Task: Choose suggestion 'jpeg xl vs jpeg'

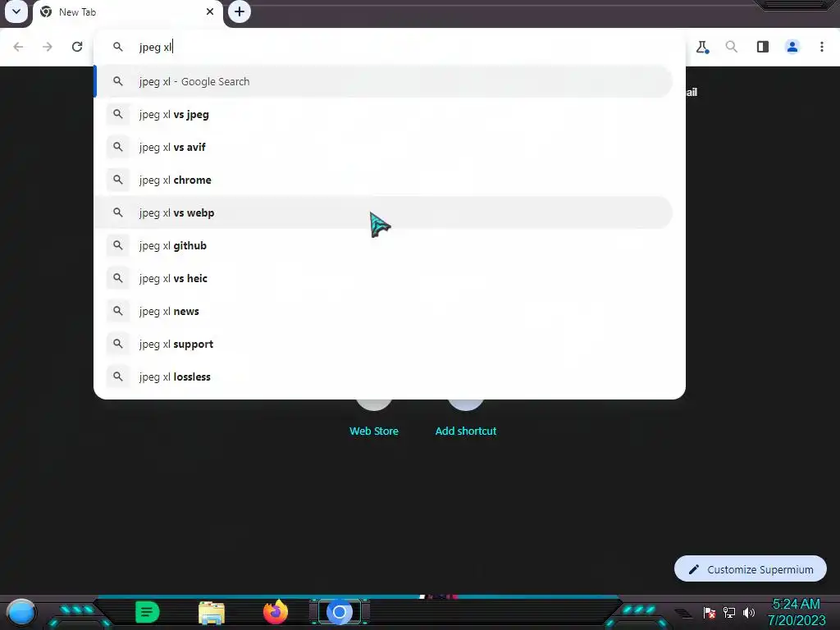Action: (384, 114)
